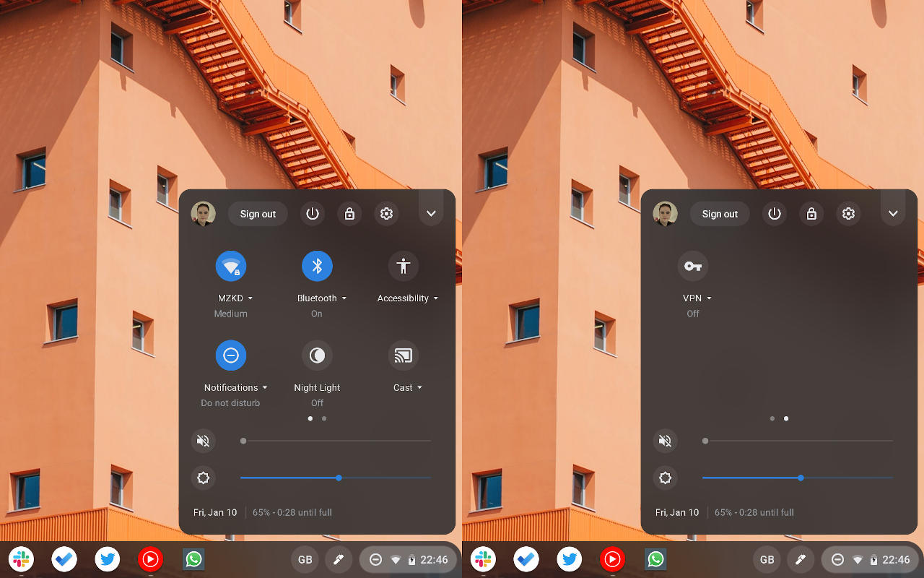Viewport: 924px width, 578px height.
Task: Click mute speaker icon in the Night Light panel
Action: pos(203,441)
